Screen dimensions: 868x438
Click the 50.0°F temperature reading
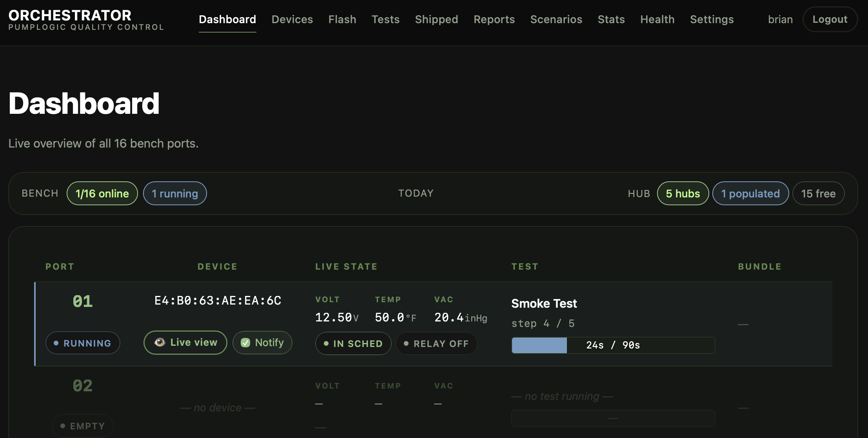tap(396, 317)
